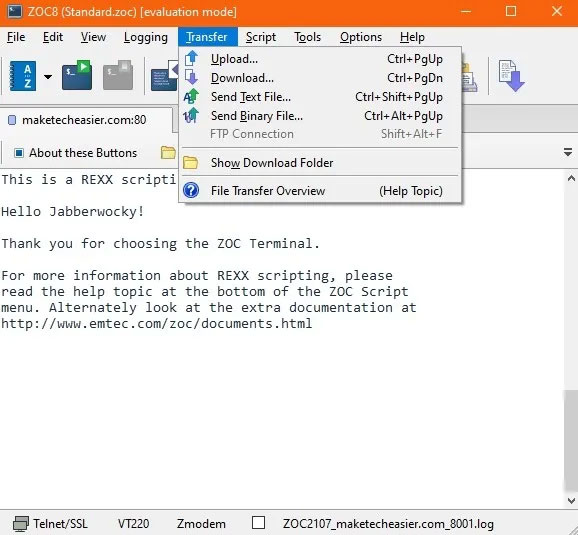Open the Options menu

(x=361, y=37)
